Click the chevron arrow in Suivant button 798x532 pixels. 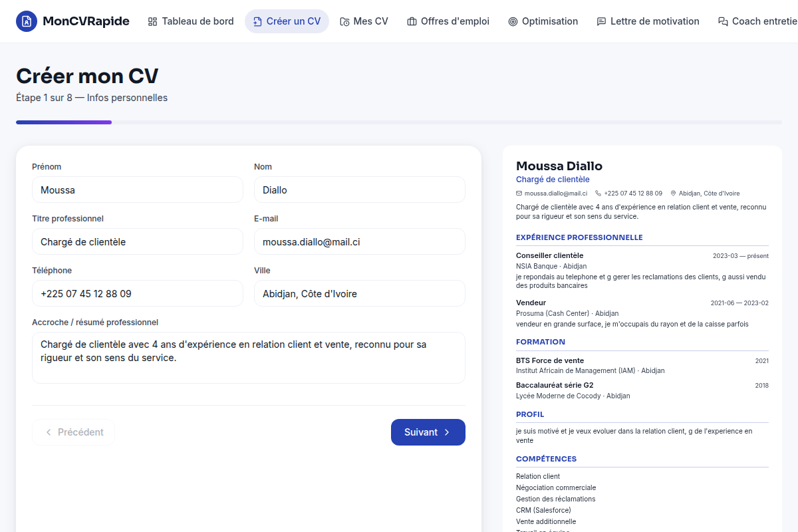point(447,432)
